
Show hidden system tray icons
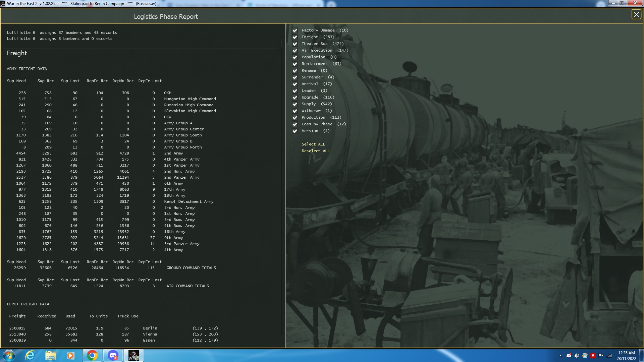tap(560, 356)
